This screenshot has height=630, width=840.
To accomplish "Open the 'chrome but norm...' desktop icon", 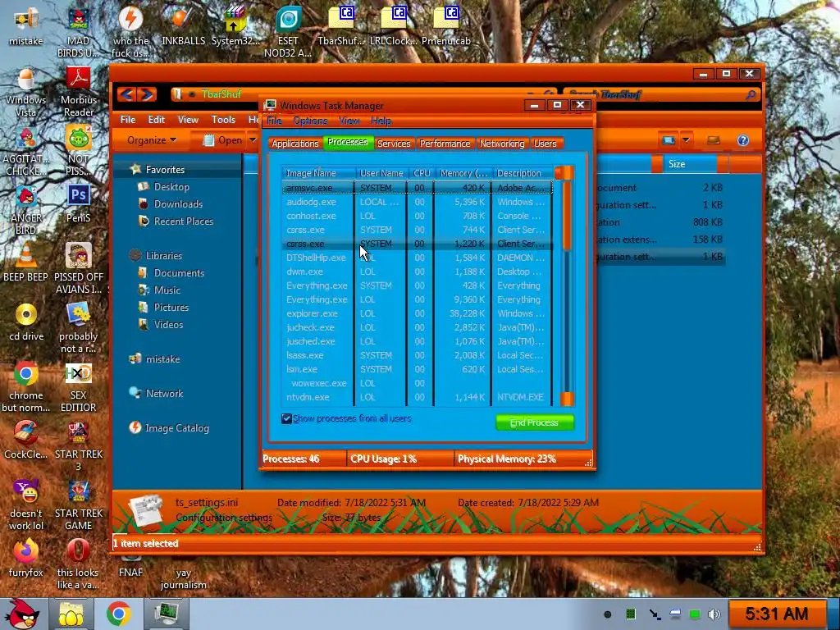I will [x=25, y=387].
